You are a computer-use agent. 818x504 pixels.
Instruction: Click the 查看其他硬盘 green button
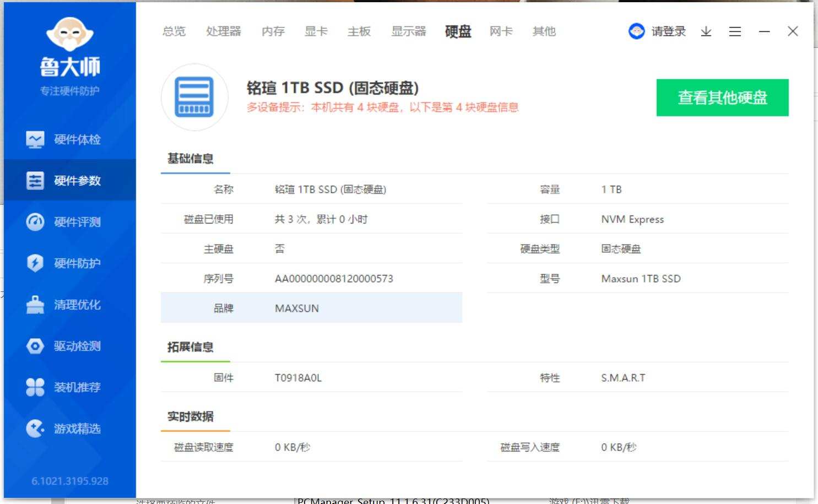722,97
